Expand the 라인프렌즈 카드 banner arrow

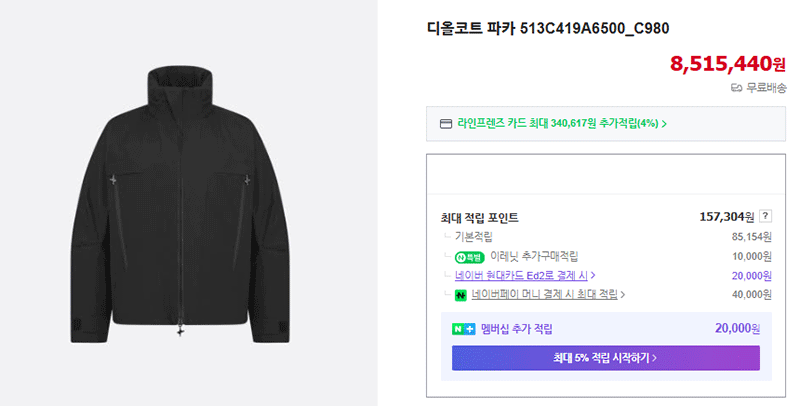[x=664, y=124]
